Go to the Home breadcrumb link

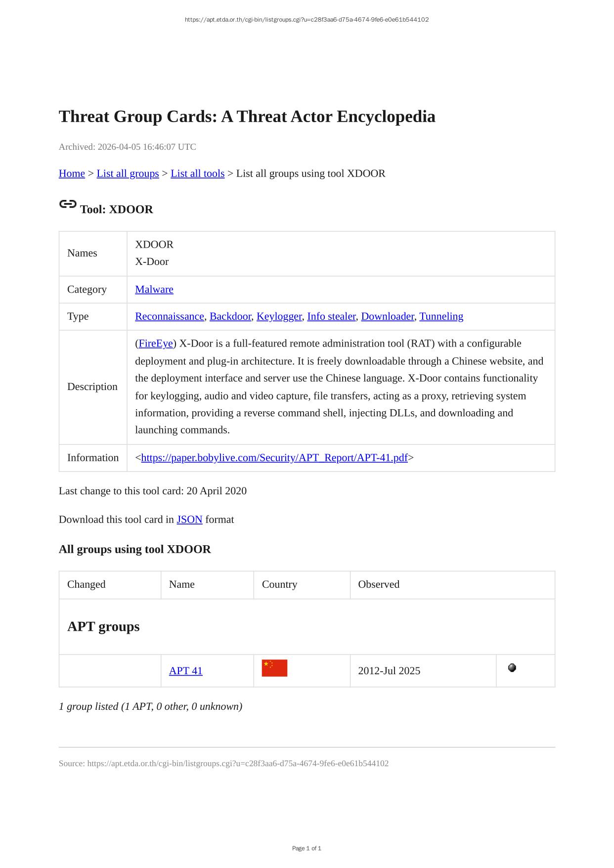point(72,174)
